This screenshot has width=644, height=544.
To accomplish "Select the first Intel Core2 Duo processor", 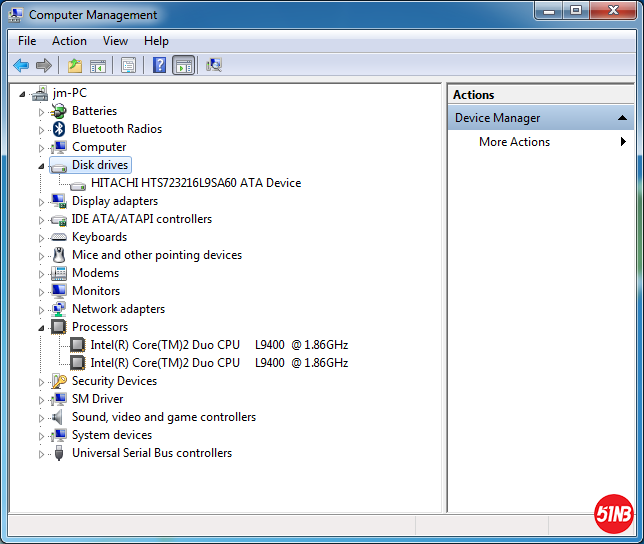I will click(218, 345).
